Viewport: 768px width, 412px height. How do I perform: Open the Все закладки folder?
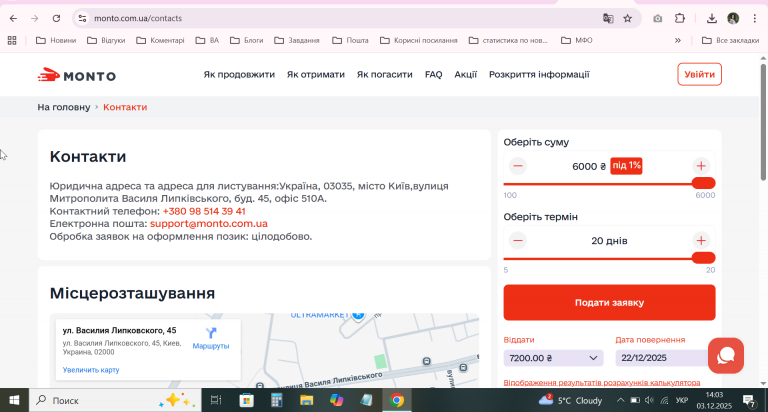click(x=730, y=40)
